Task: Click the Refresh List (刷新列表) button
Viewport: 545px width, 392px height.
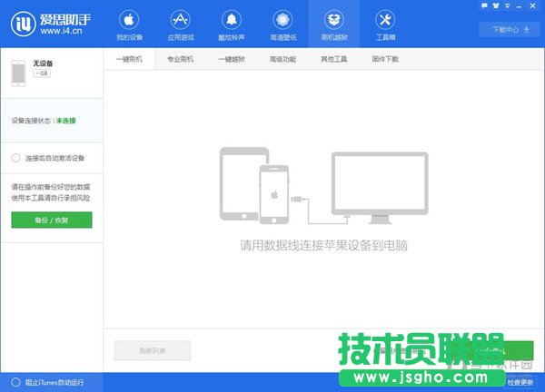Action: point(153,350)
